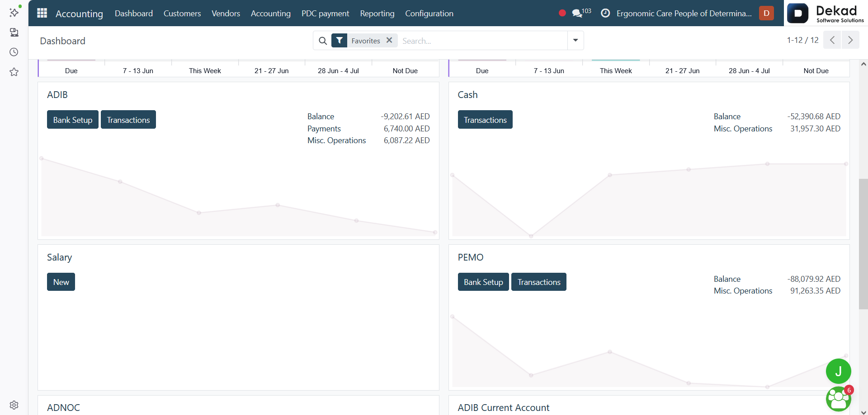The width and height of the screenshot is (868, 415).
Task: Create New entry in Salary journal
Action: point(61,282)
